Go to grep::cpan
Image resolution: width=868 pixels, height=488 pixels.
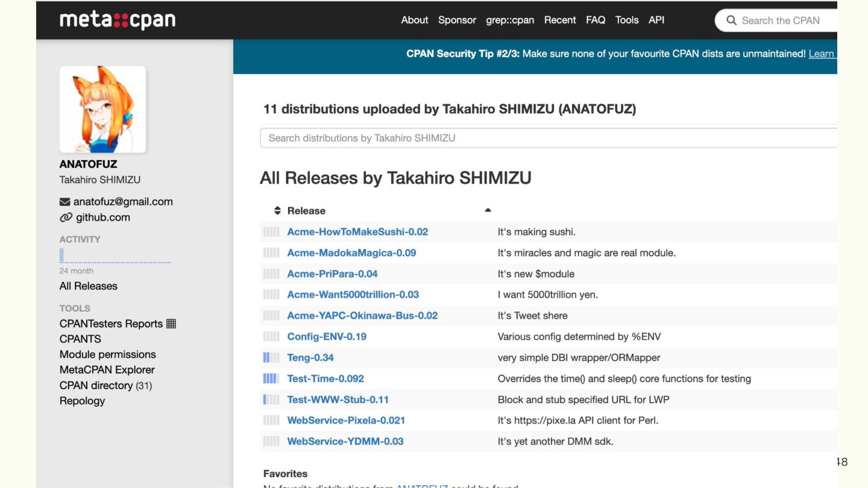pyautogui.click(x=510, y=20)
